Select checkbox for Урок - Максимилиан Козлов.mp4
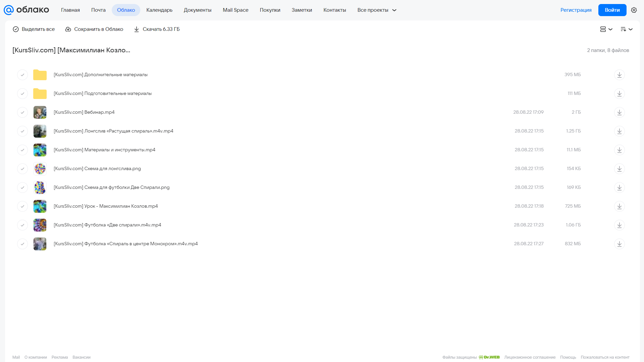Viewport: 644px width, 362px height. point(22,206)
